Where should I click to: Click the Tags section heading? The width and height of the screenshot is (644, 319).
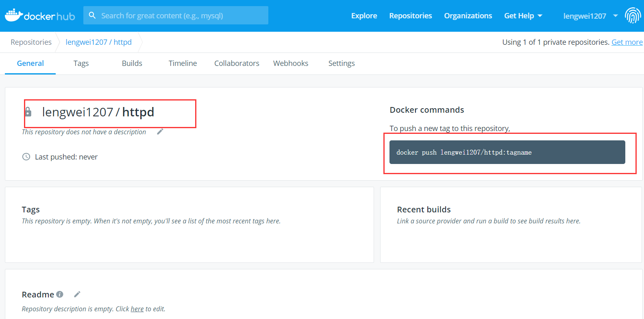[x=31, y=210]
